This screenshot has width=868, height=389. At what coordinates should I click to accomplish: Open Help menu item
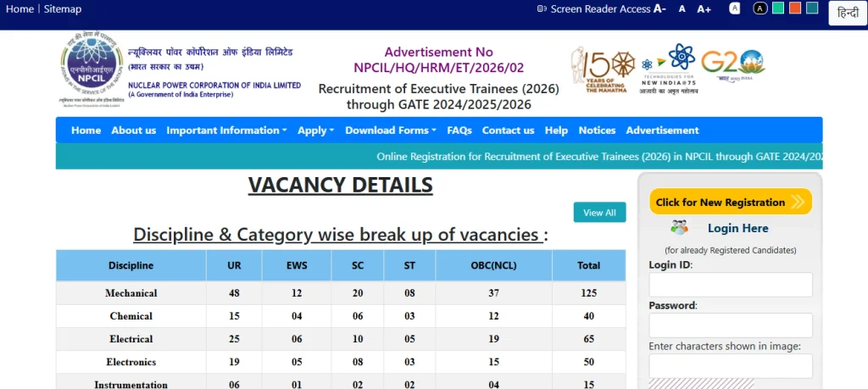(x=556, y=131)
